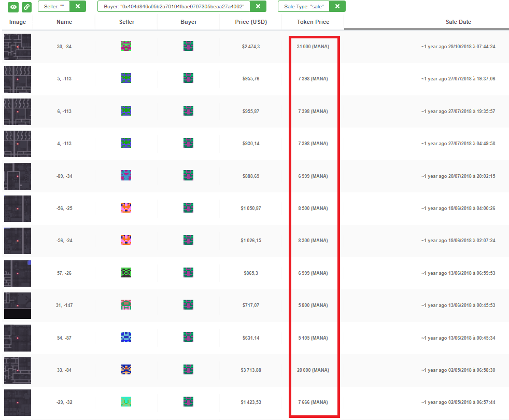Remove the Seller filter with X
The image size is (509, 420).
pyautogui.click(x=77, y=6)
